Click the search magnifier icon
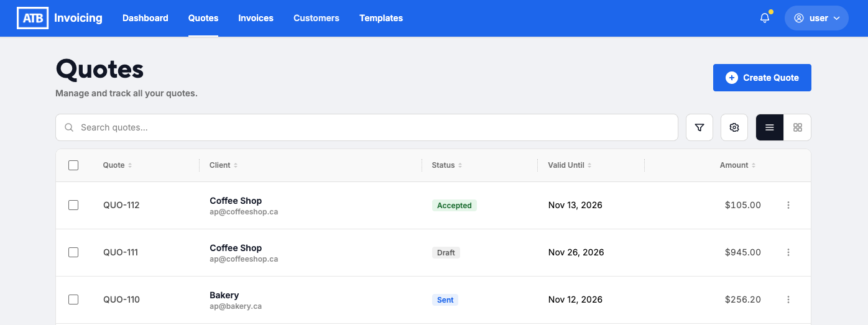Image resolution: width=868 pixels, height=325 pixels. click(x=70, y=127)
